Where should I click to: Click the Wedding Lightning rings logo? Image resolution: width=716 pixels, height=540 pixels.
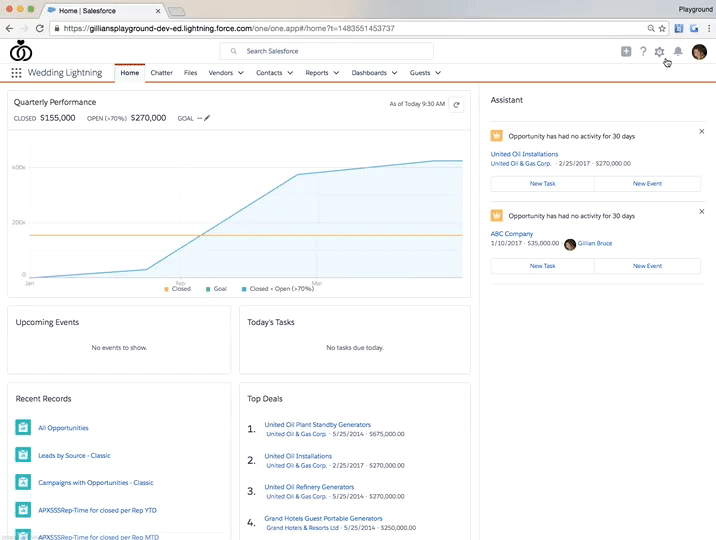[21, 51]
